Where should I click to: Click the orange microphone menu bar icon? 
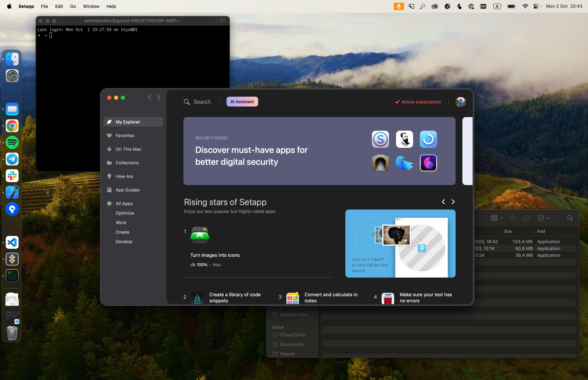tap(398, 6)
